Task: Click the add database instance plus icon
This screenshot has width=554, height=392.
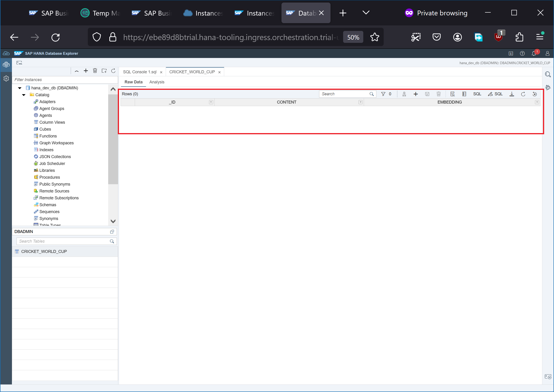Action: click(x=86, y=71)
